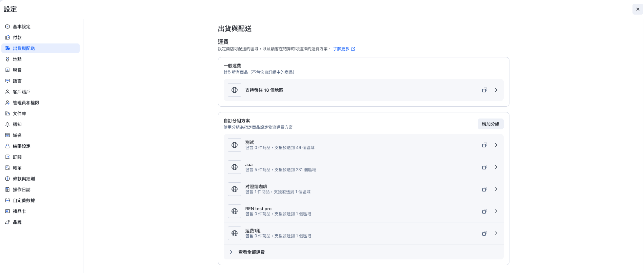Click the globe icon of 对照组咖啡 group
The image size is (644, 273).
[235, 189]
